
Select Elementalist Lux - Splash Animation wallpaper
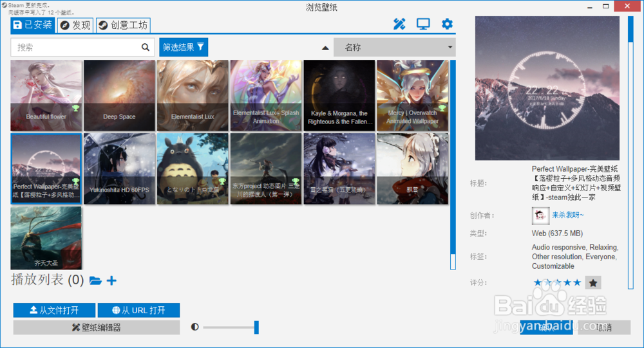click(x=266, y=95)
